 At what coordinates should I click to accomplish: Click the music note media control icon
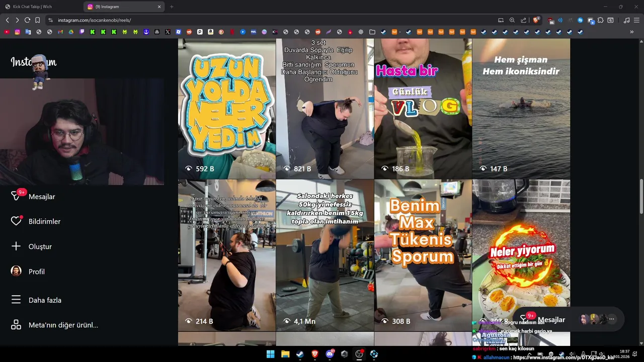click(626, 20)
